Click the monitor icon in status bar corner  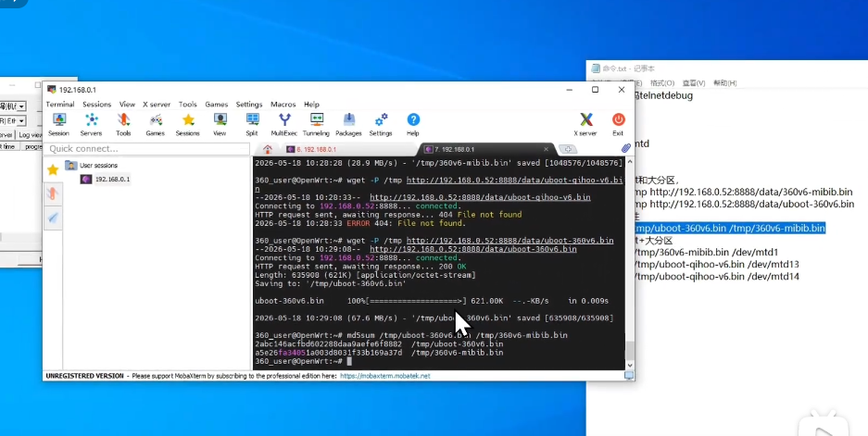[629, 375]
